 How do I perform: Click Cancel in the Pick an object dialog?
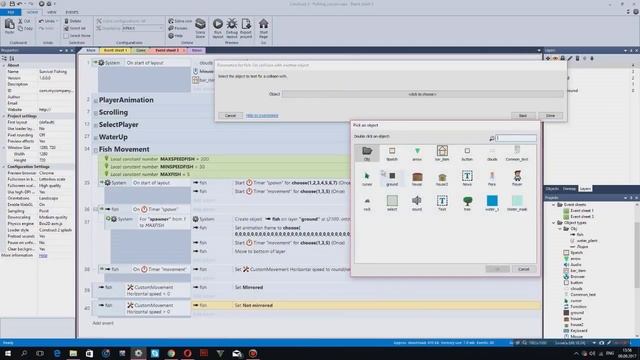click(x=523, y=269)
